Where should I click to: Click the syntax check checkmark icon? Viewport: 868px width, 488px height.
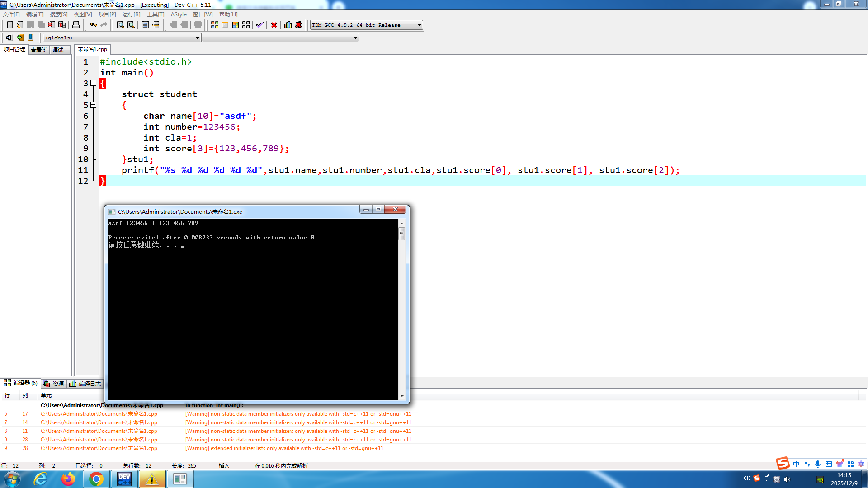tap(259, 25)
